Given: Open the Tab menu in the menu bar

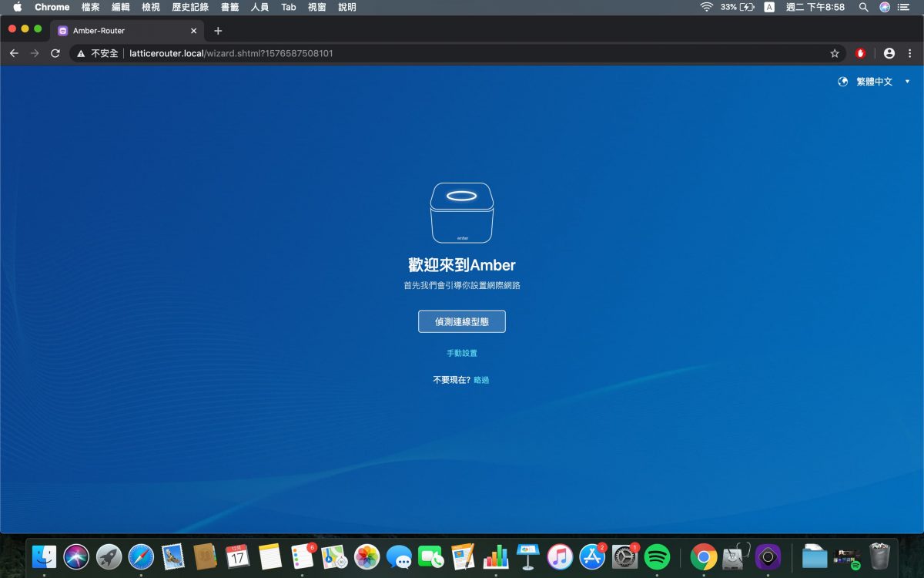Looking at the screenshot, I should [288, 7].
